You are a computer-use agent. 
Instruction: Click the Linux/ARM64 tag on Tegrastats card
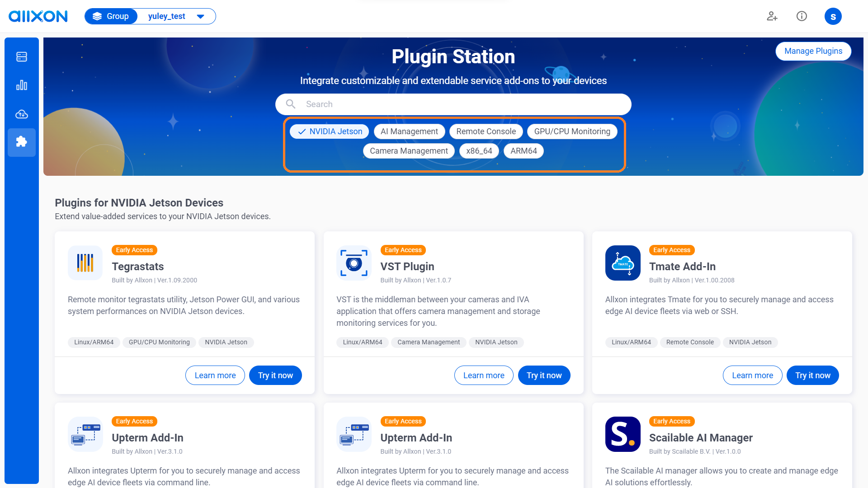pyautogui.click(x=94, y=342)
